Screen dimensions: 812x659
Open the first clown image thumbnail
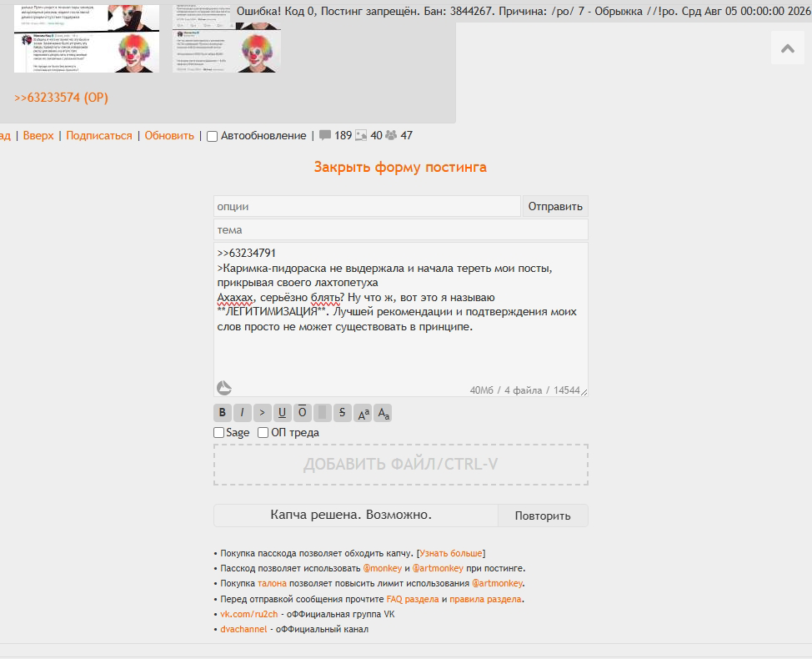87,38
